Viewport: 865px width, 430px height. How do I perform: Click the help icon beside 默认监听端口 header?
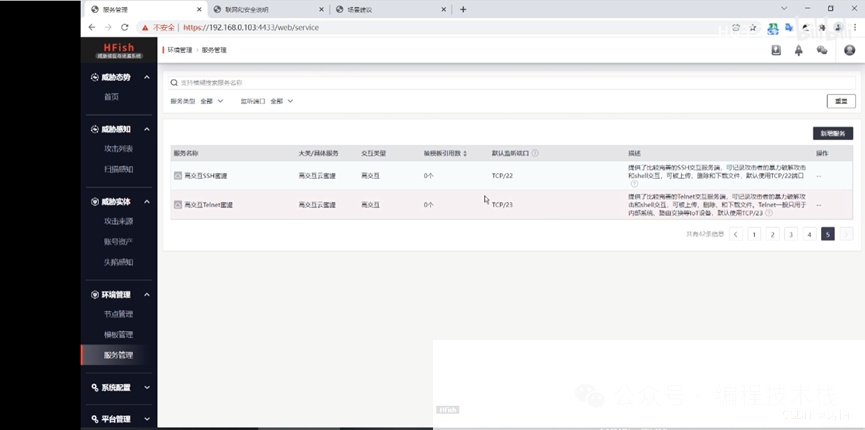pos(535,153)
